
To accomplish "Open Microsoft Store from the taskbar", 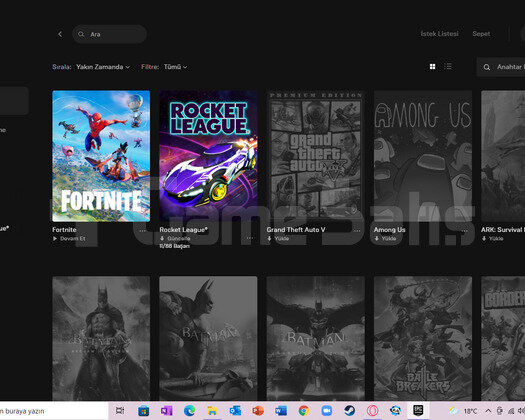I will [x=144, y=410].
